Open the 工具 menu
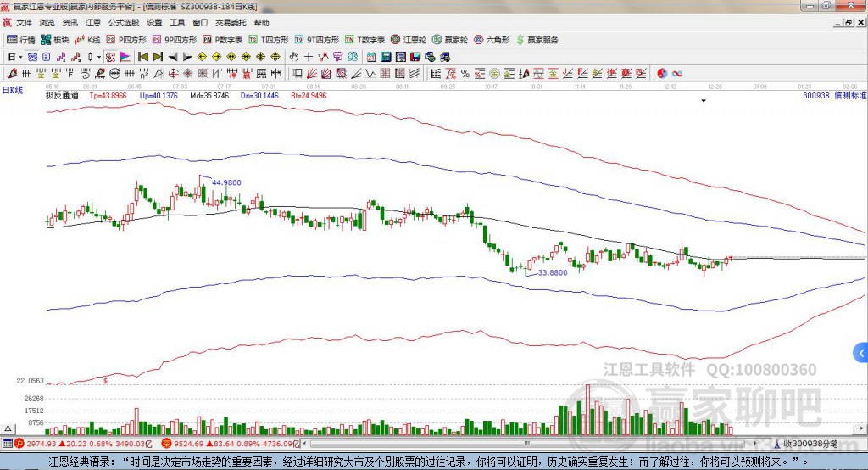 (x=177, y=23)
